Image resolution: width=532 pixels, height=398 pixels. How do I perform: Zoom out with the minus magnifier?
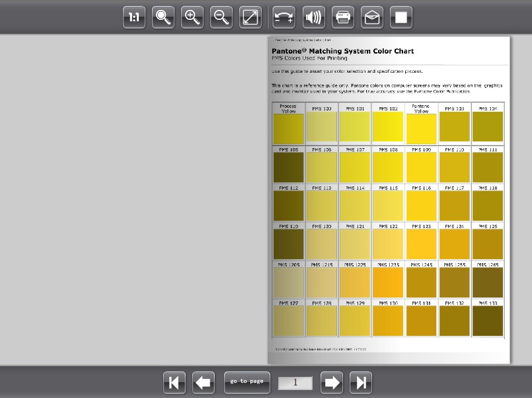click(221, 17)
